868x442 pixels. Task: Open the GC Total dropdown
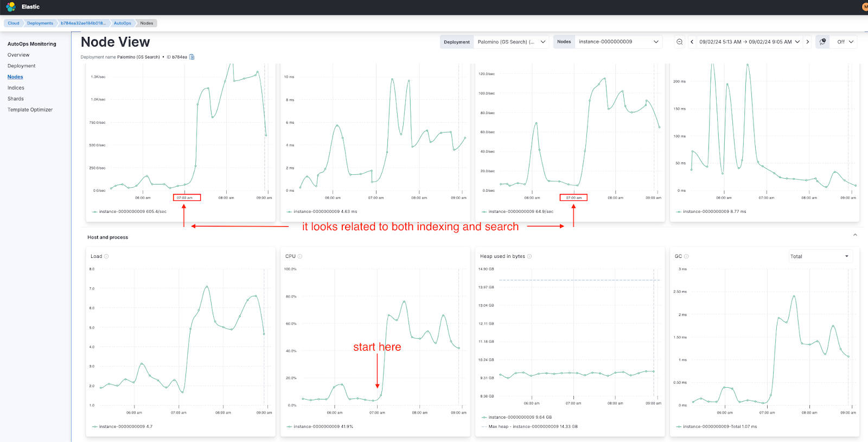[x=820, y=256]
